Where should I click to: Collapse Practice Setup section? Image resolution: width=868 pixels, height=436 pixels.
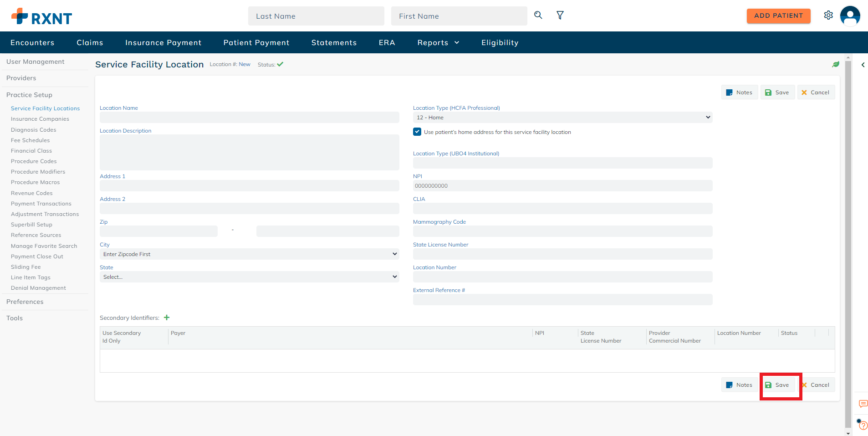click(29, 95)
